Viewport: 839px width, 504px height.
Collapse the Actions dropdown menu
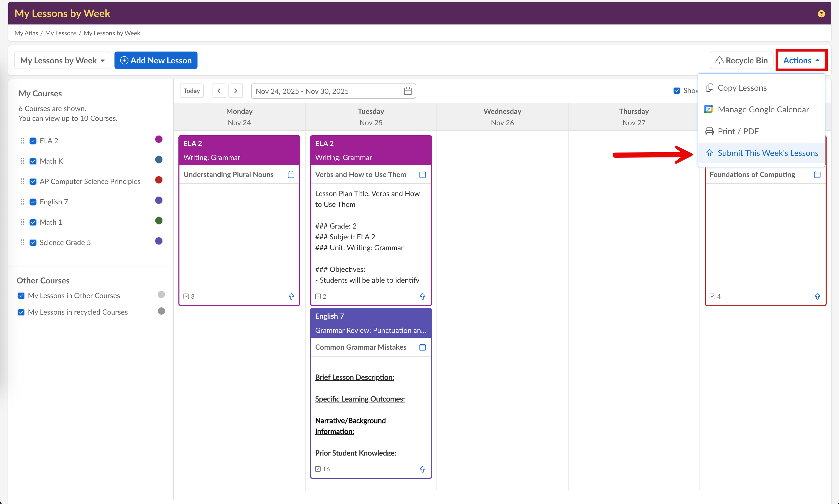801,61
